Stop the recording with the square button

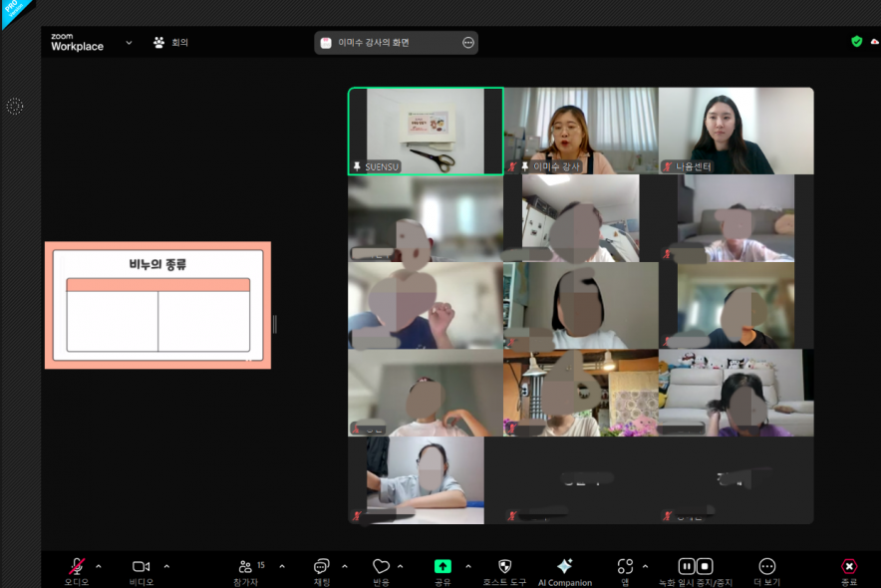(705, 566)
